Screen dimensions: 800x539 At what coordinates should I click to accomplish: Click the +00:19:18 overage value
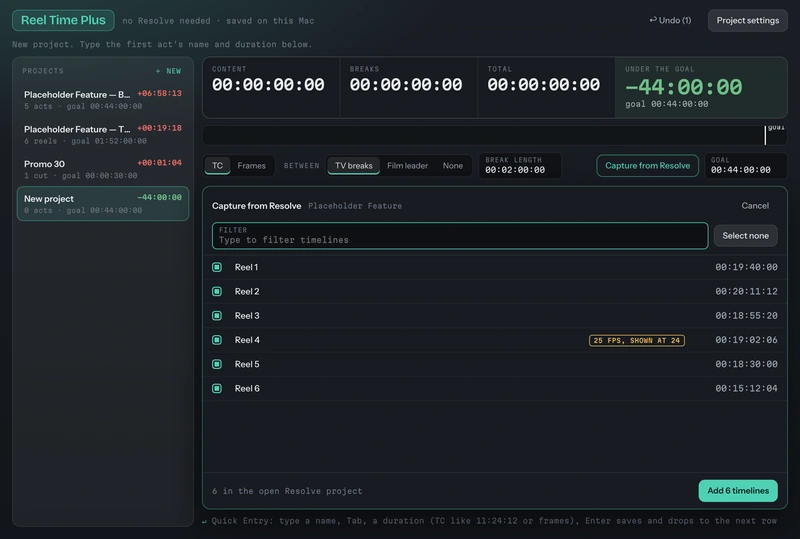tap(159, 128)
